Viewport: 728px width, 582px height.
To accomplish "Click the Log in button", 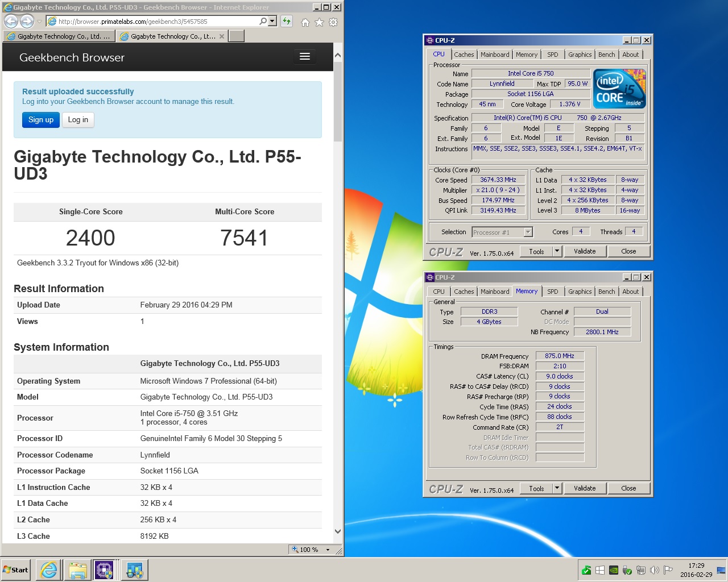I will (78, 120).
